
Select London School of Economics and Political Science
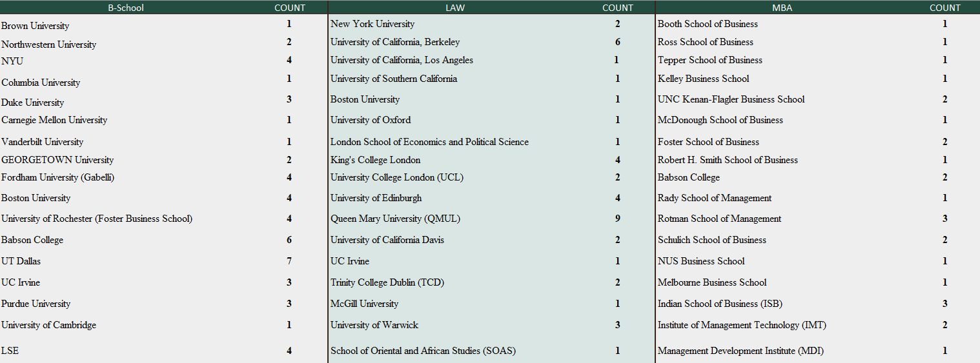429,142
